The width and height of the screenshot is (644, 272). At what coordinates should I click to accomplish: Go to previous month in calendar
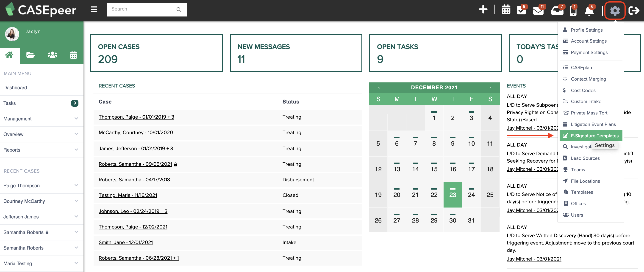pos(379,88)
